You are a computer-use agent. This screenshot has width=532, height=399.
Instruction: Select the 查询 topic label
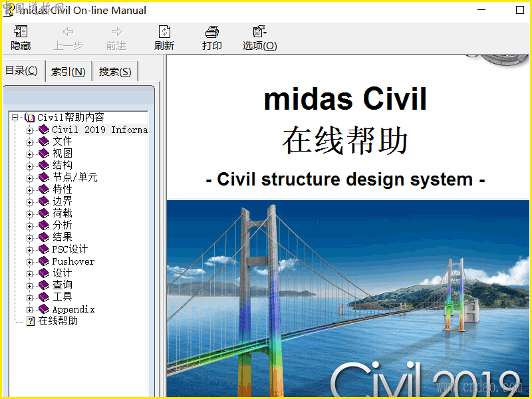click(63, 285)
